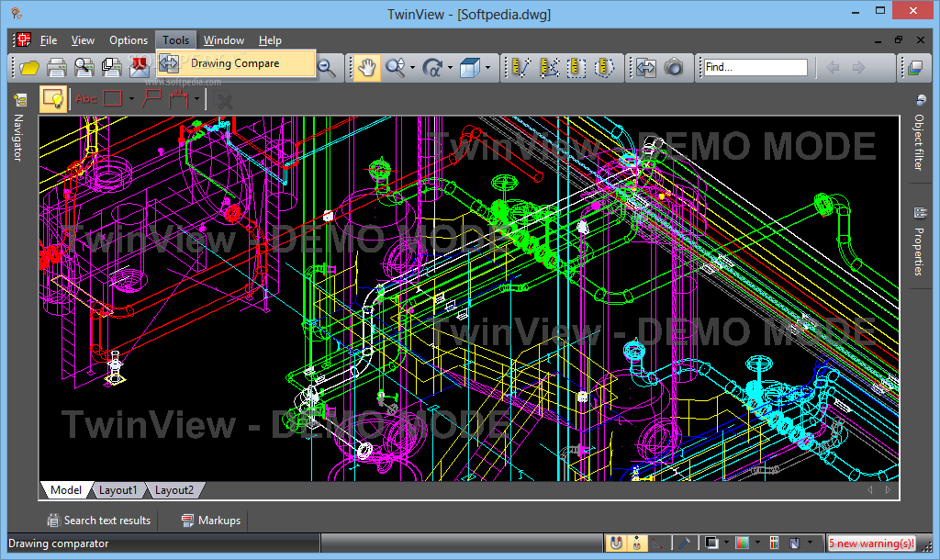Open the 3D view cube dropdown arrow
Image resolution: width=940 pixels, height=560 pixels.
[487, 67]
